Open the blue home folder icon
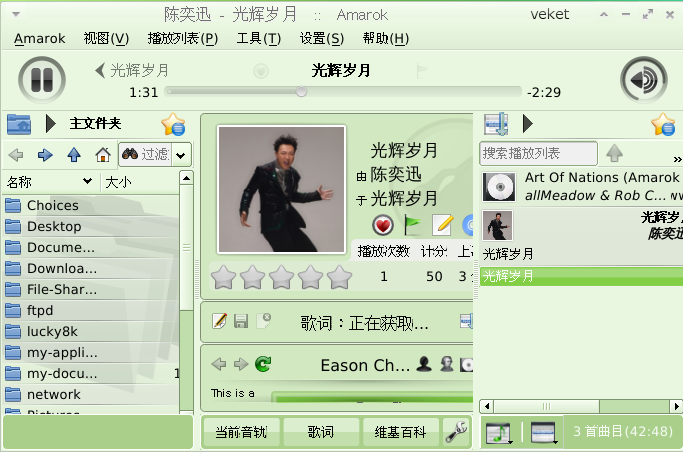The image size is (683, 452). tap(19, 124)
